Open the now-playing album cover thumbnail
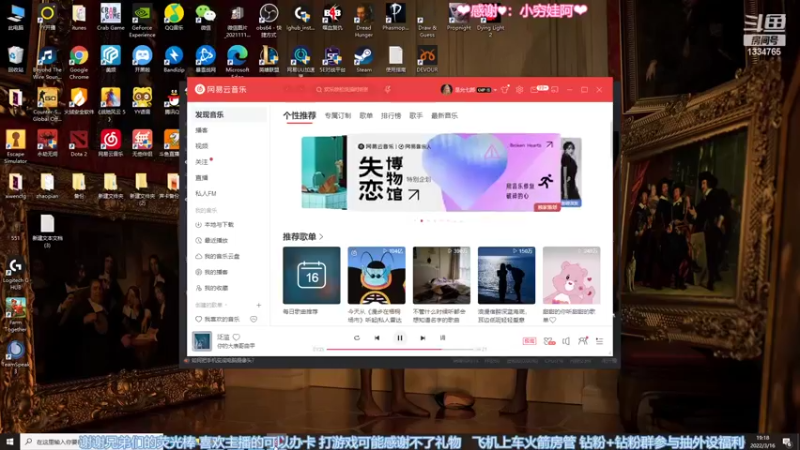 coord(202,341)
